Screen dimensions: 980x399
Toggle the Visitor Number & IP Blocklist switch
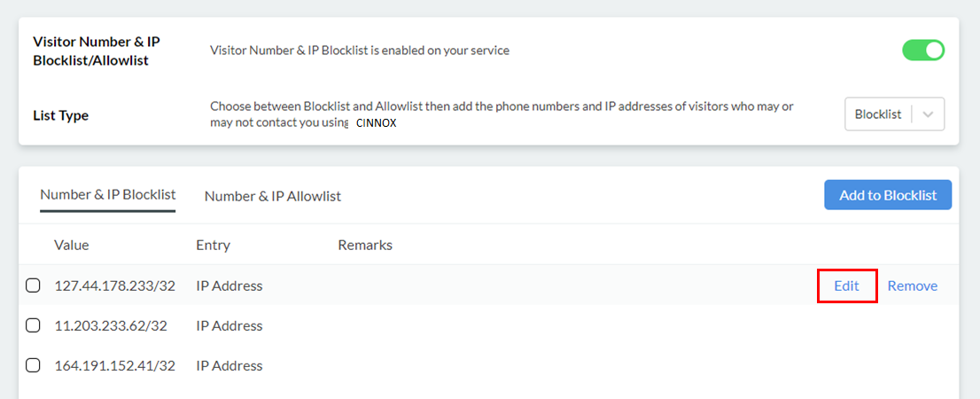(923, 51)
